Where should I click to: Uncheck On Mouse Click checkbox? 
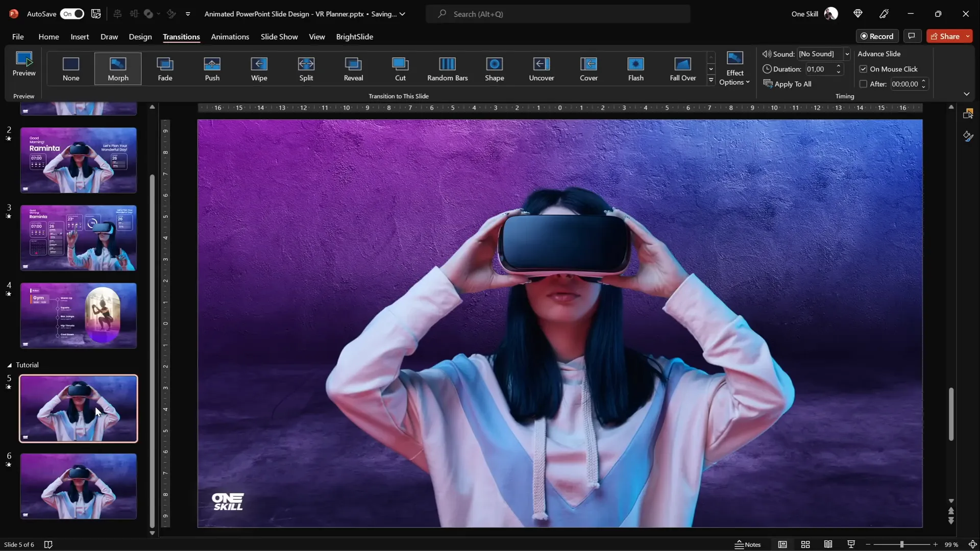pos(863,69)
